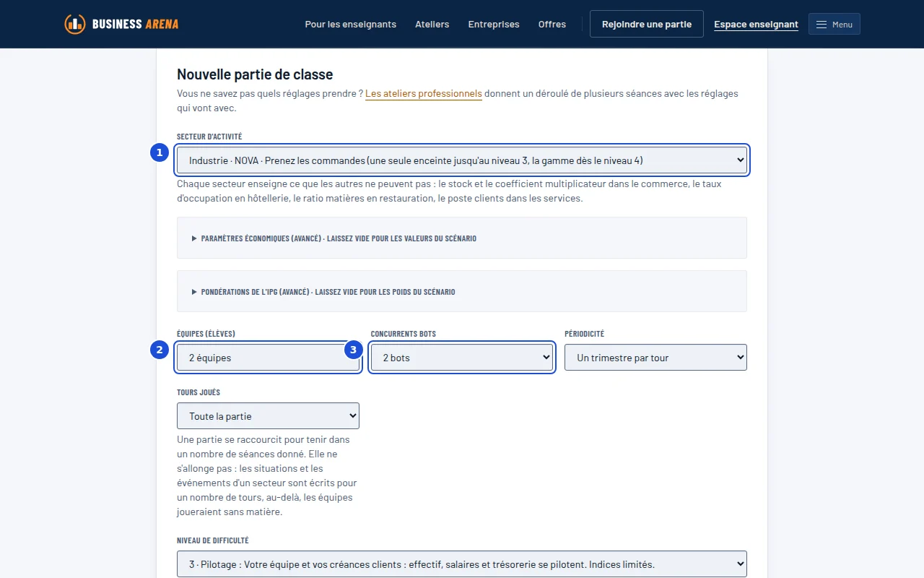Open the Secteur d'activité dropdown
Viewport: 924px width, 578px height.
[x=462, y=160]
